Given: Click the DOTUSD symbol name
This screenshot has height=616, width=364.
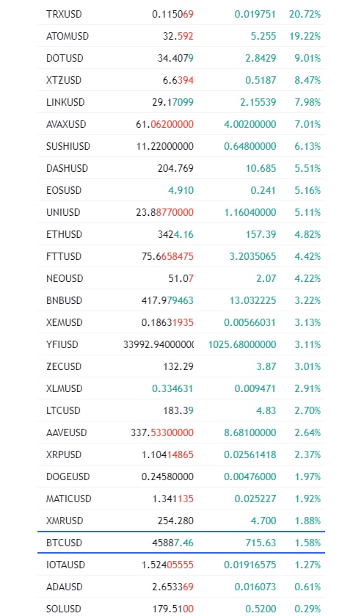Looking at the screenshot, I should [x=65, y=58].
